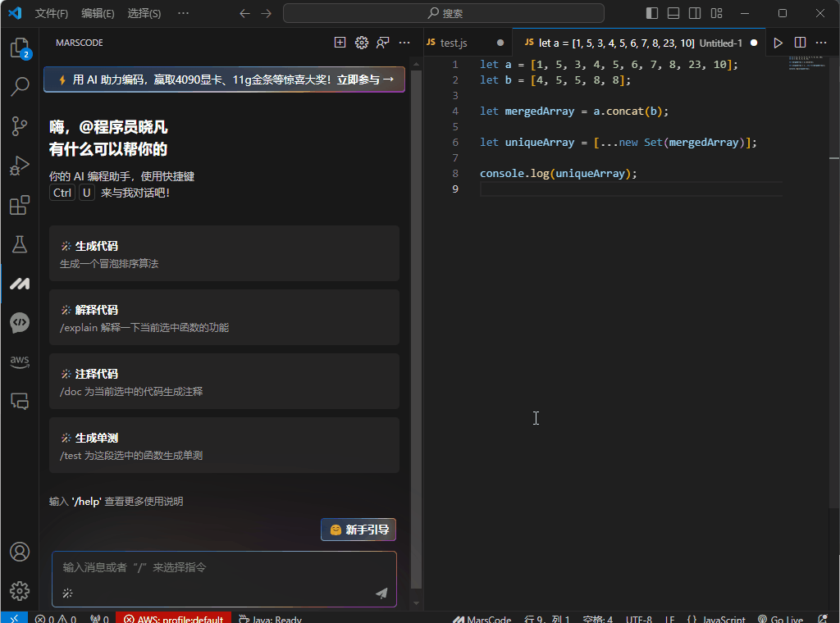The height and width of the screenshot is (623, 840).
Task: Open the 文件(F) menu
Action: coord(52,13)
